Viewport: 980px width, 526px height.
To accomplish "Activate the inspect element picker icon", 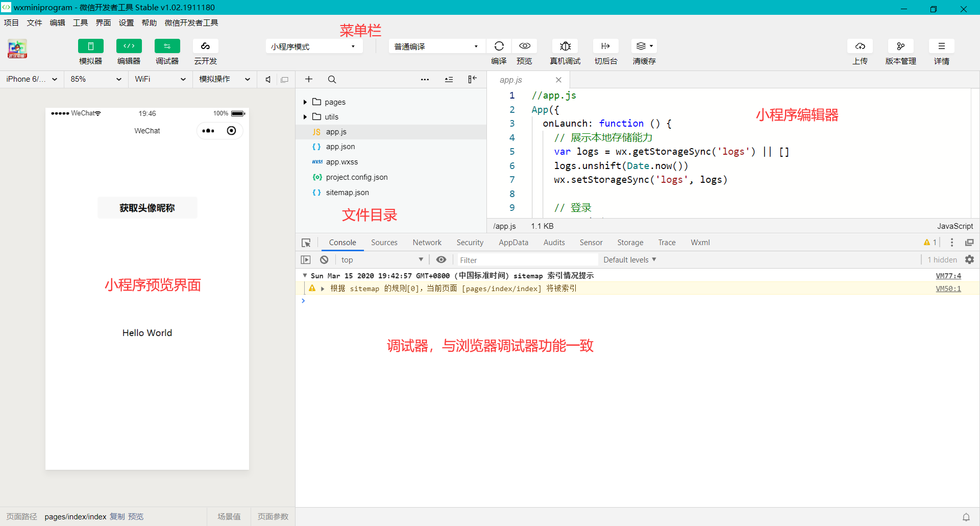I will [306, 243].
